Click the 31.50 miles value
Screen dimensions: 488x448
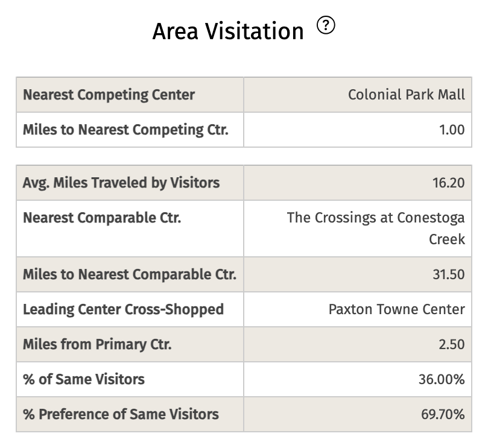(448, 274)
